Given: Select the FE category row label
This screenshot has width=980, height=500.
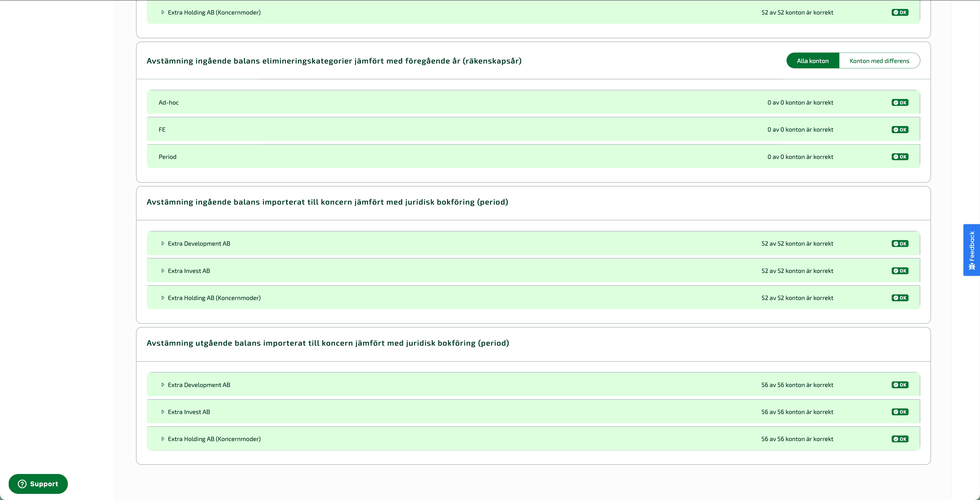Looking at the screenshot, I should pyautogui.click(x=162, y=130).
